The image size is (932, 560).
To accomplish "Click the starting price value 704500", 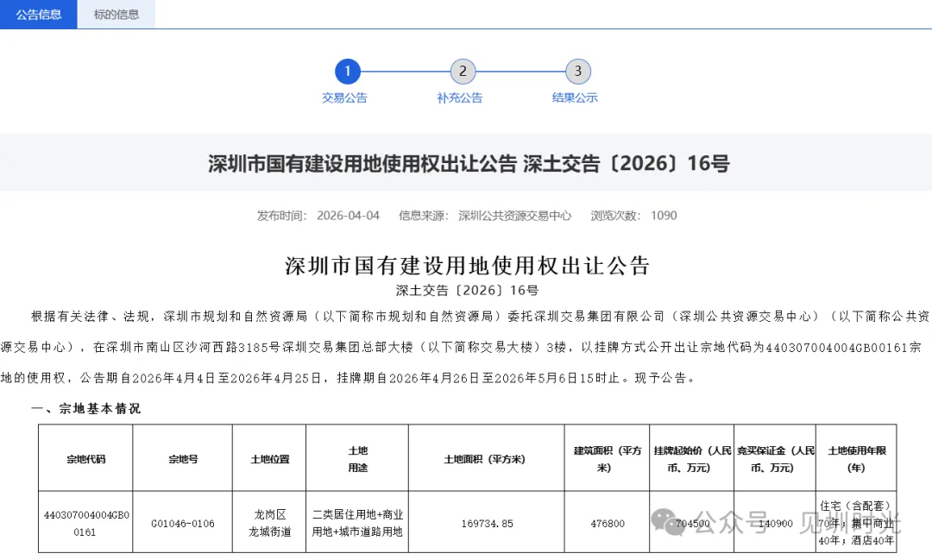I will (x=692, y=523).
